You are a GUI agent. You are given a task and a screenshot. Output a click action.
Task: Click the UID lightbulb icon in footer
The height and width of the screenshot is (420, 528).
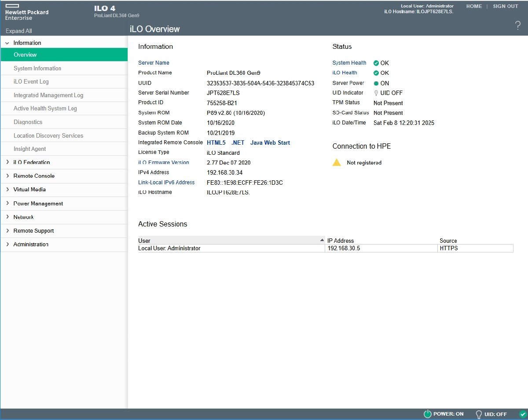[479, 414]
